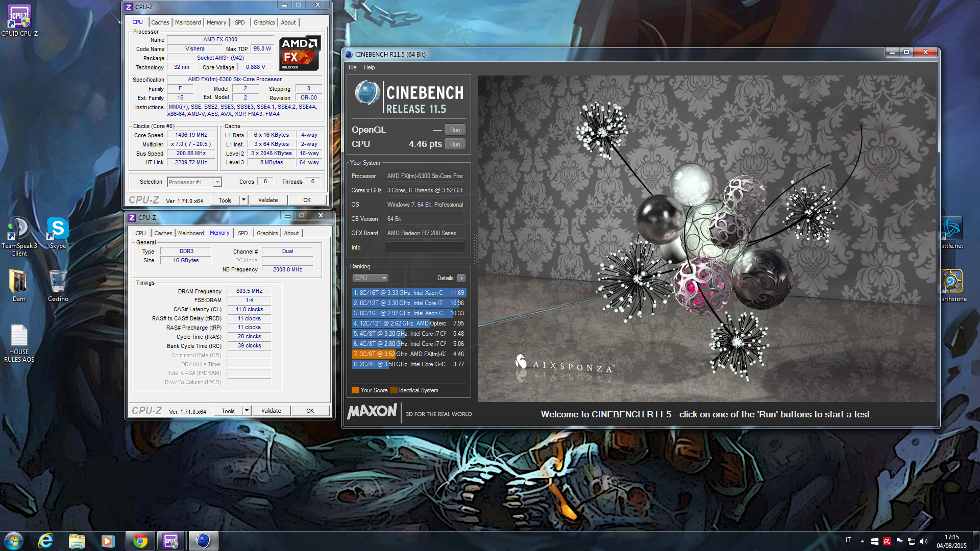
Task: Expand the Tools arrow in the top CPU-Z window
Action: (x=244, y=200)
